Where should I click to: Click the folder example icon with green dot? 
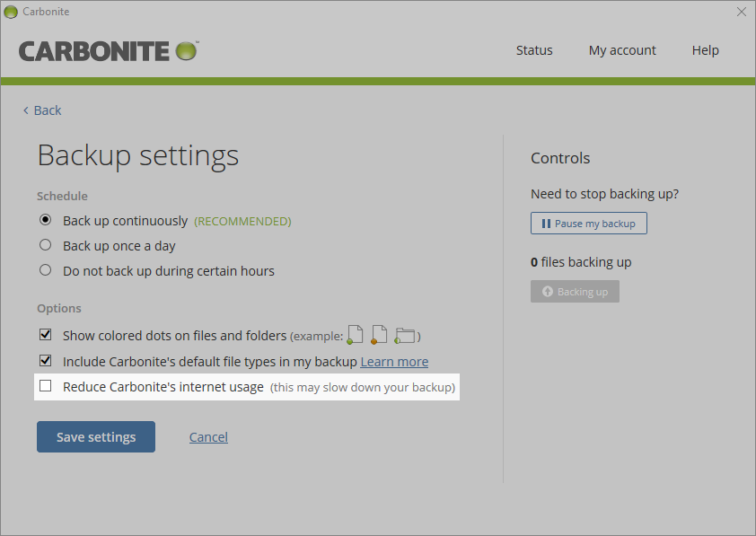point(404,334)
